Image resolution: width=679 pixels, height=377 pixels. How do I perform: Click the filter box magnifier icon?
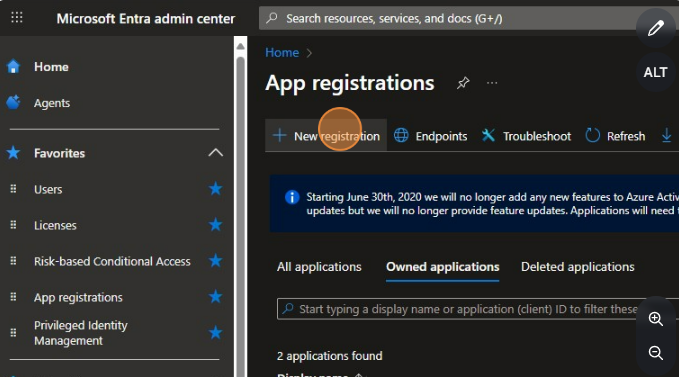(x=288, y=308)
